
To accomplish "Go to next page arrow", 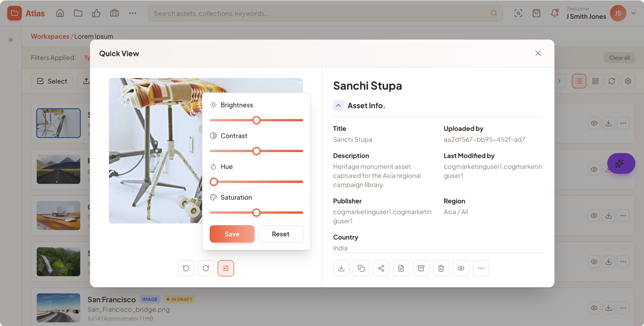I will coord(559,81).
